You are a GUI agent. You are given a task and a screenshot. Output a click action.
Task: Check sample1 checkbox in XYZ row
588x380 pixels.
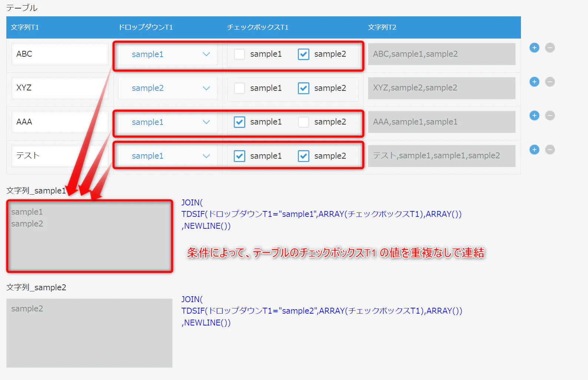coord(239,88)
